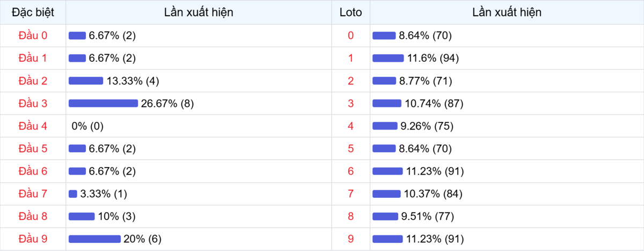Click the 26.67% (8) value text
Image resolution: width=644 pixels, height=251 pixels.
click(x=167, y=103)
